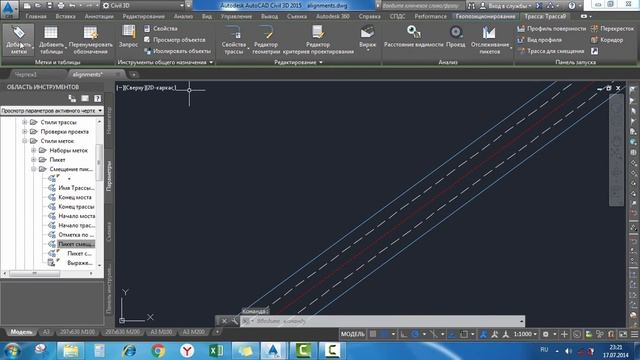Screen dimensions: 640x360
Task: Click the Windows Start button
Action: (x=12, y=351)
